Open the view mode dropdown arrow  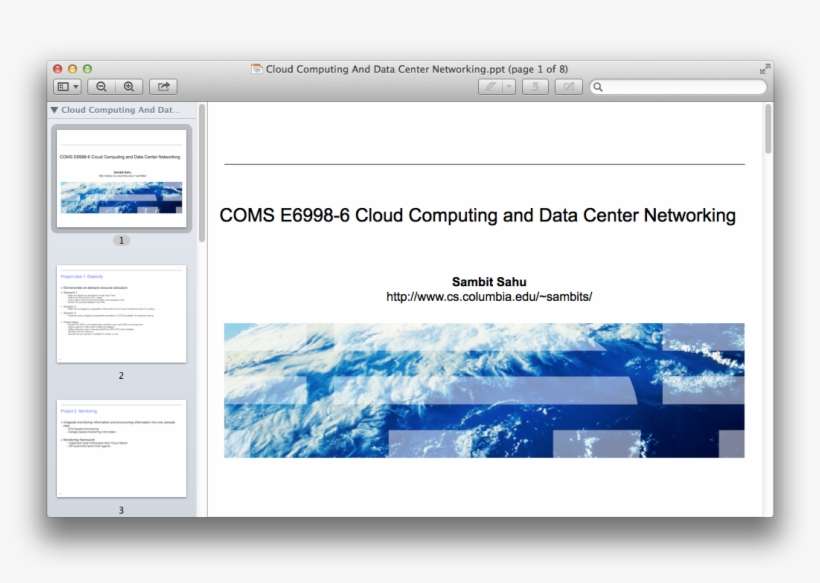77,86
